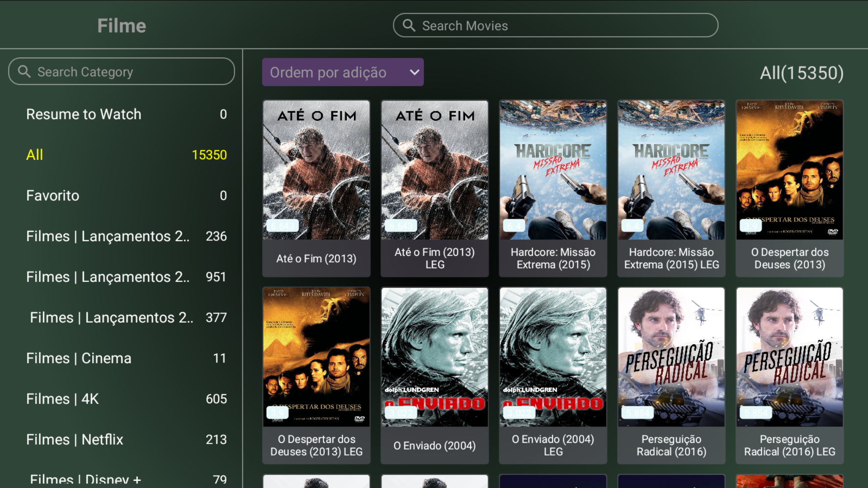Click the Filme page title

click(122, 26)
